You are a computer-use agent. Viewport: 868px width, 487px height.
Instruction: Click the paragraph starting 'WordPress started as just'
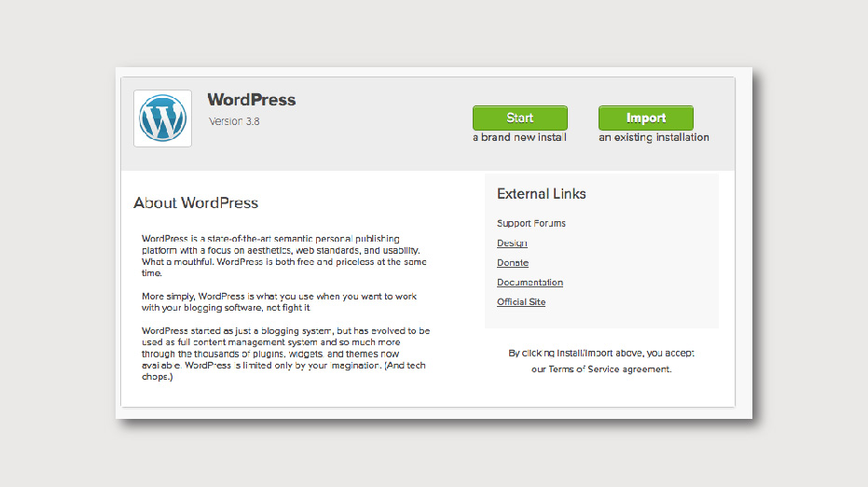click(x=285, y=354)
